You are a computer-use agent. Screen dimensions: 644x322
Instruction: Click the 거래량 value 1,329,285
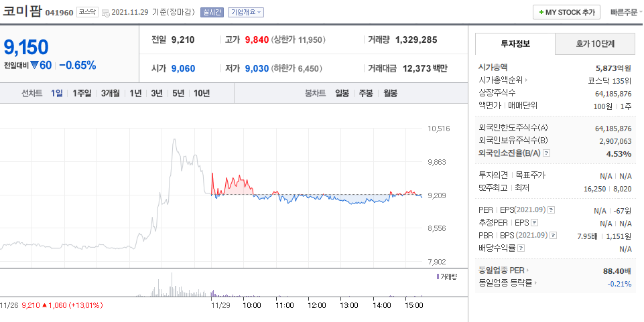(416, 39)
